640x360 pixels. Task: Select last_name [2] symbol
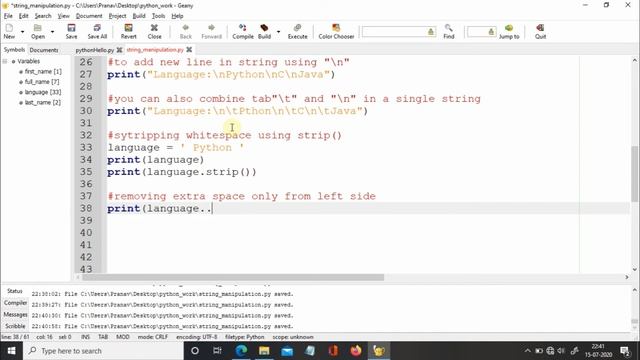[42, 102]
